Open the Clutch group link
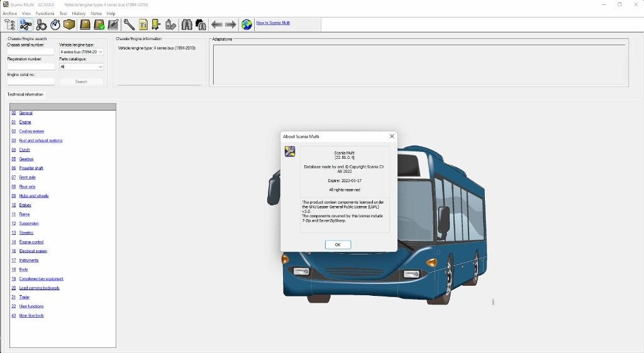Image resolution: width=644 pixels, height=353 pixels. click(x=25, y=149)
